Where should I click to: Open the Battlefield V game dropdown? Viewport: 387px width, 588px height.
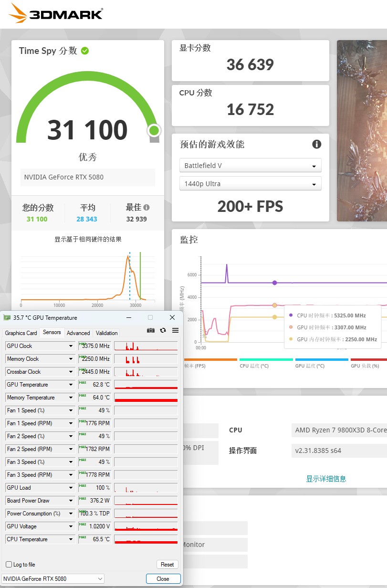250,165
